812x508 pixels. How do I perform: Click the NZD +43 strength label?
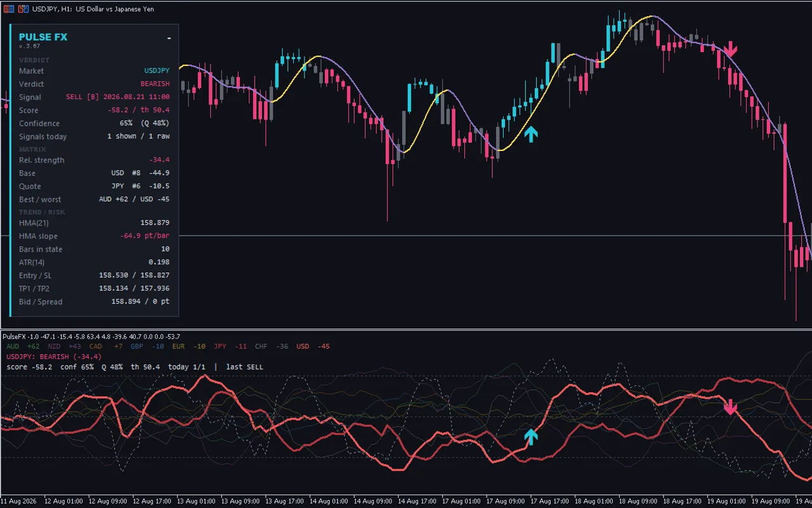[64, 347]
